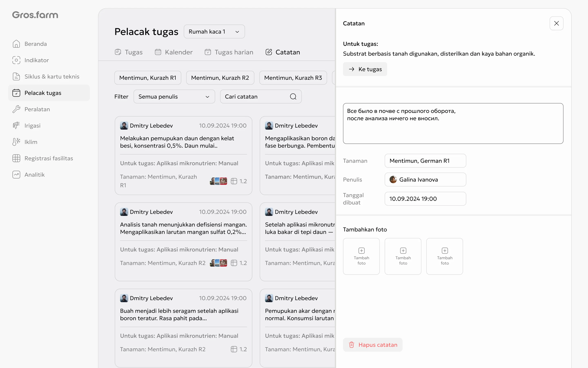Click the Indikator sidebar icon
Image resolution: width=588 pixels, height=368 pixels.
(x=16, y=60)
